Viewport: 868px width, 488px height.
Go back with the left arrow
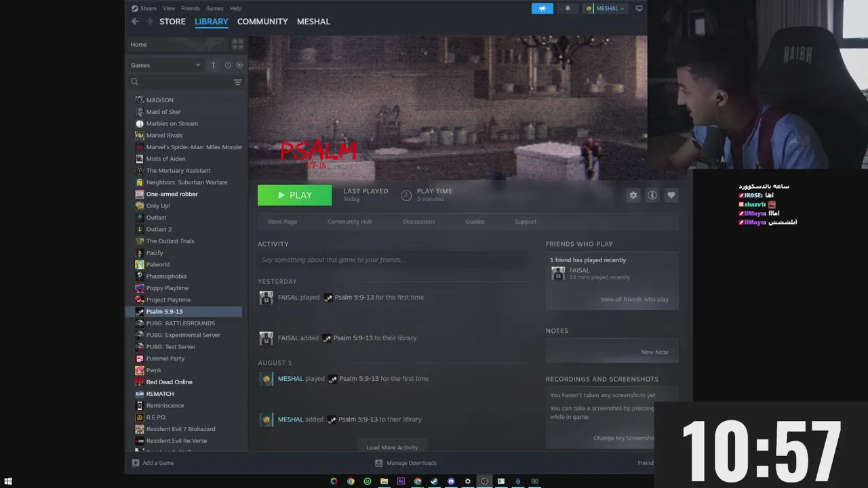click(x=135, y=22)
